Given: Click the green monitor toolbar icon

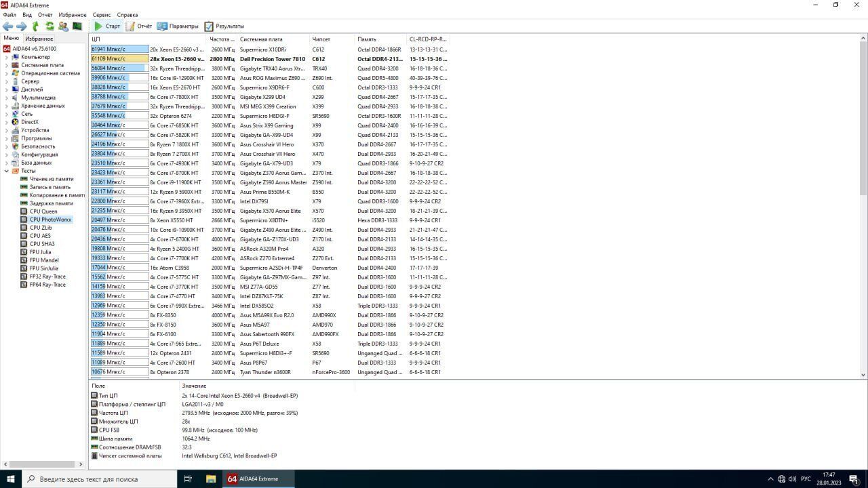Looking at the screenshot, I should (x=77, y=26).
